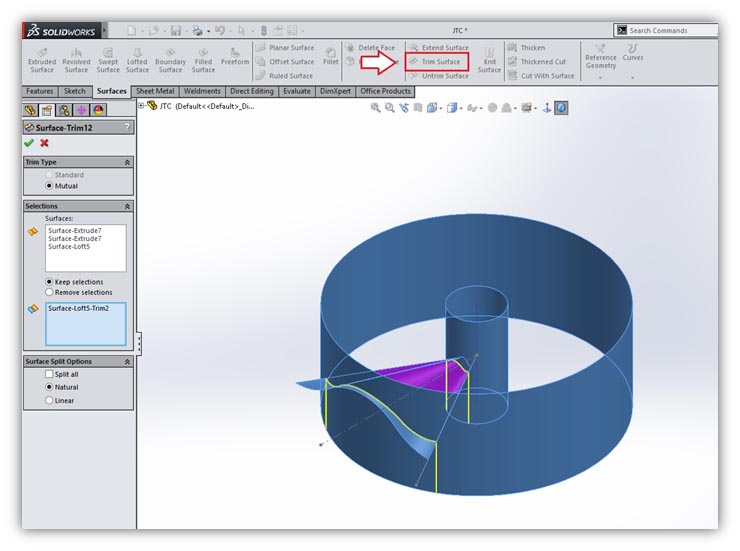Open the Boundary Surface tool
The width and height of the screenshot is (740, 551).
[x=170, y=59]
